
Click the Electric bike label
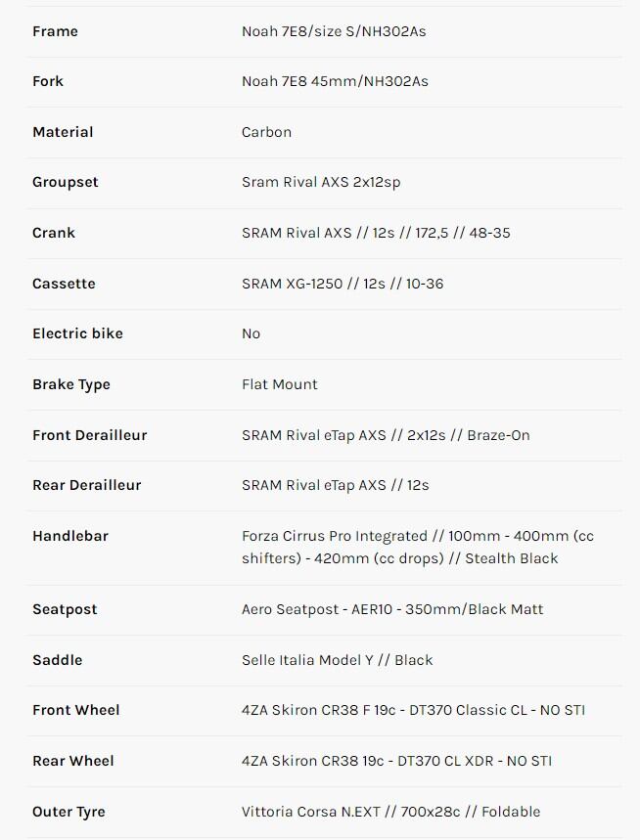point(77,333)
